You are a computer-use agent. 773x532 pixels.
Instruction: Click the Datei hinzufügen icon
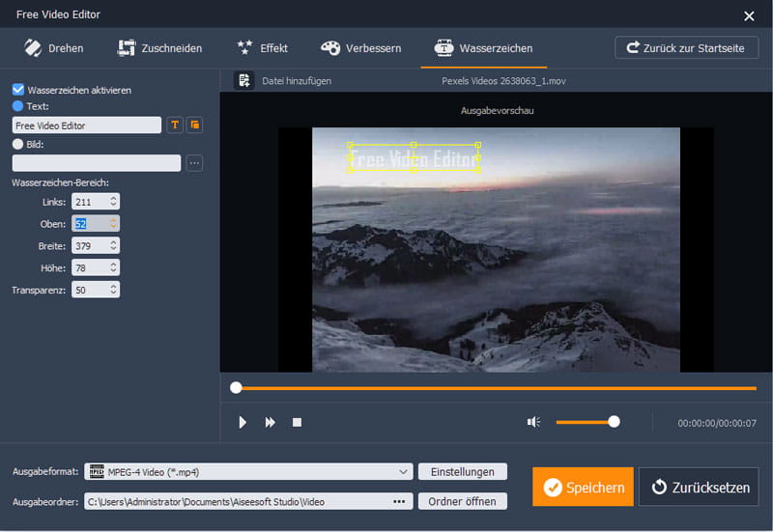(x=244, y=80)
